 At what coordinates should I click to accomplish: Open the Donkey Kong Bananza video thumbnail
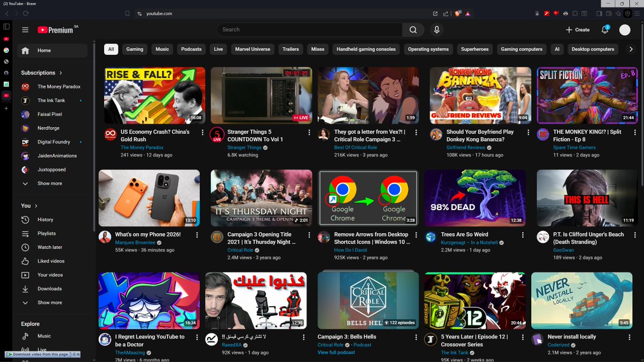click(480, 95)
